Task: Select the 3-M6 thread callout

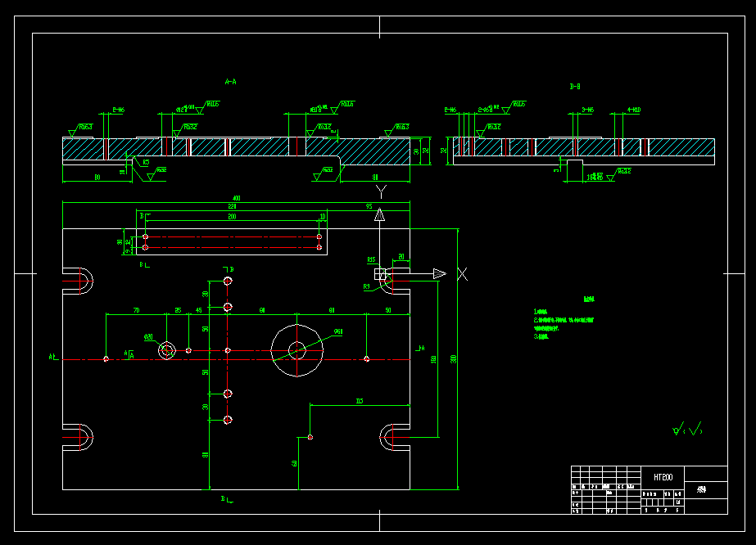Action: [588, 110]
